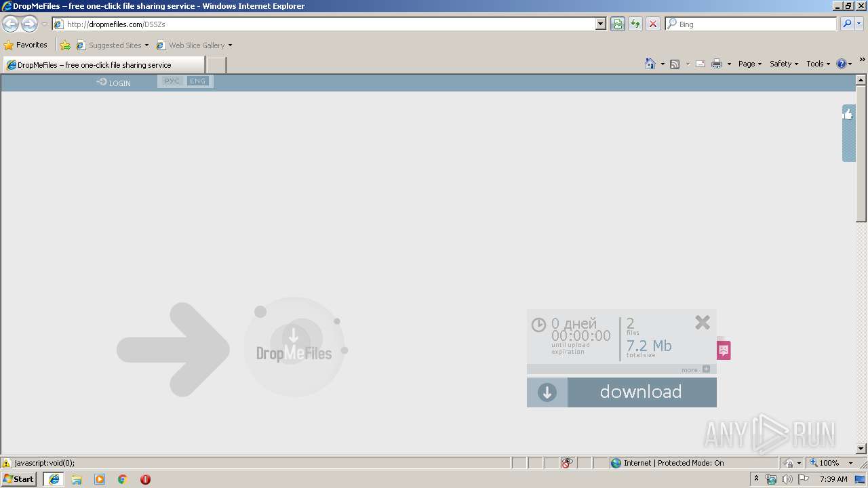Click the volume speaker tray icon

[x=787, y=479]
